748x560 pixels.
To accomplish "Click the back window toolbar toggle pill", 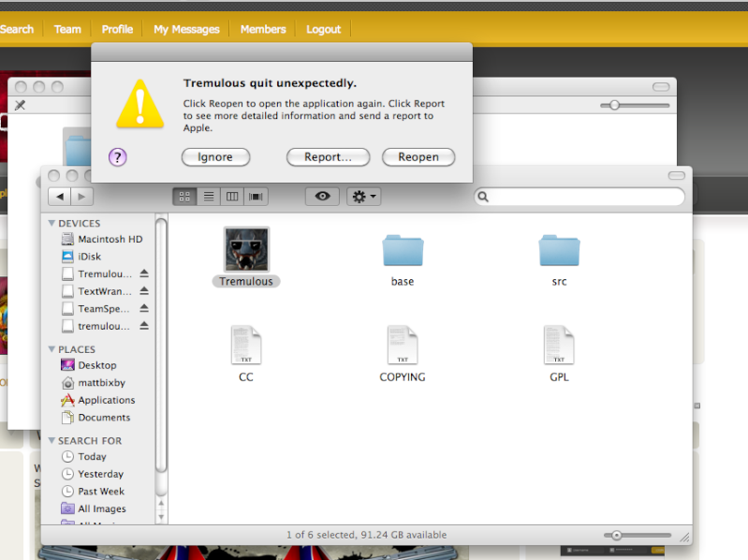I will coord(661,87).
